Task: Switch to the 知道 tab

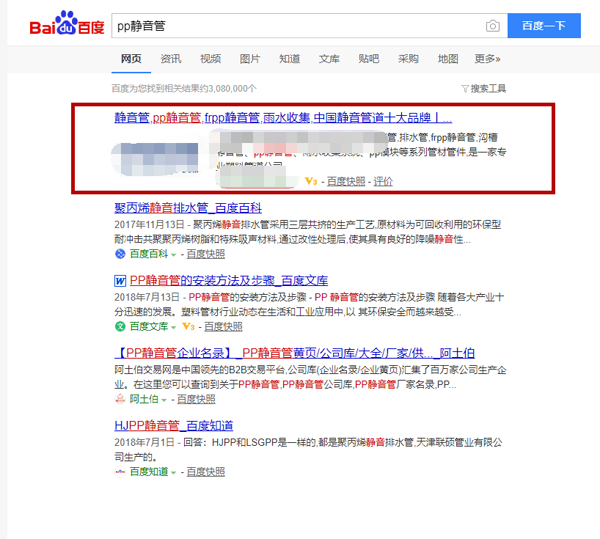Action: click(290, 59)
